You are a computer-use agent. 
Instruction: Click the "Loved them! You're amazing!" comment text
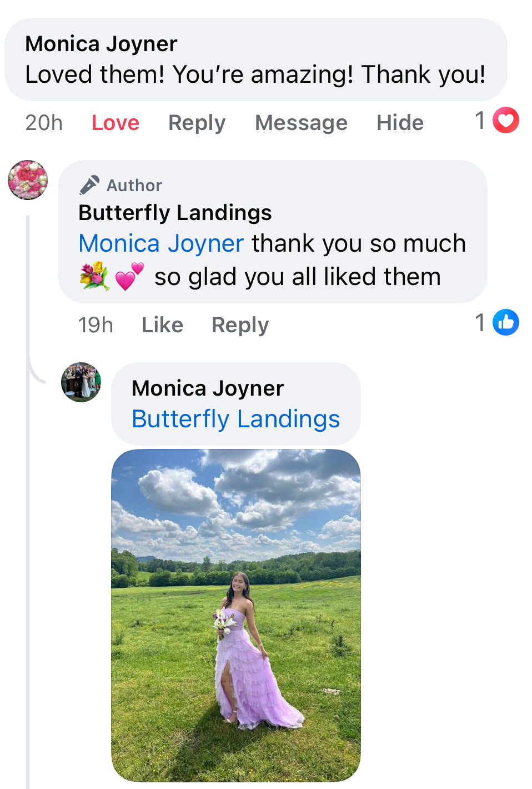[255, 74]
